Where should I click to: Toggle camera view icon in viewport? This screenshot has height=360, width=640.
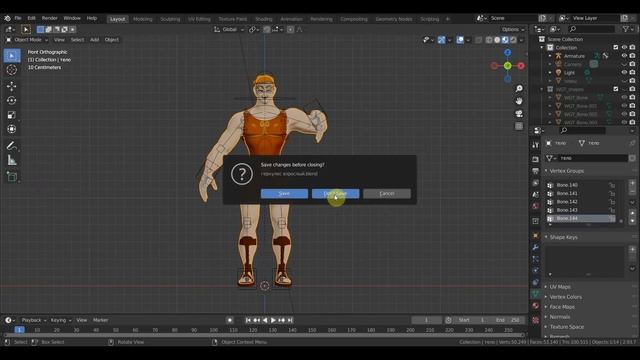[x=519, y=113]
